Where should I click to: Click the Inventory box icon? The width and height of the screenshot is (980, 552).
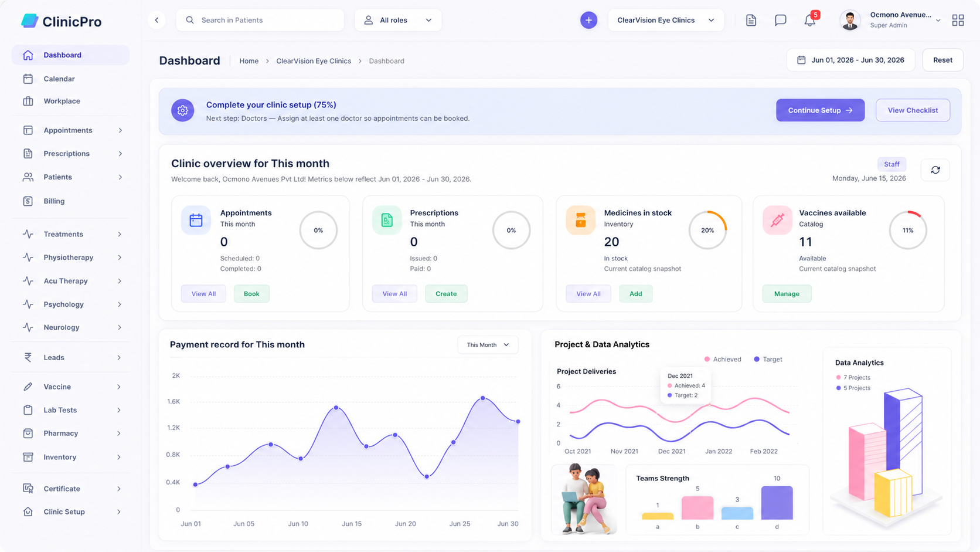tap(28, 457)
